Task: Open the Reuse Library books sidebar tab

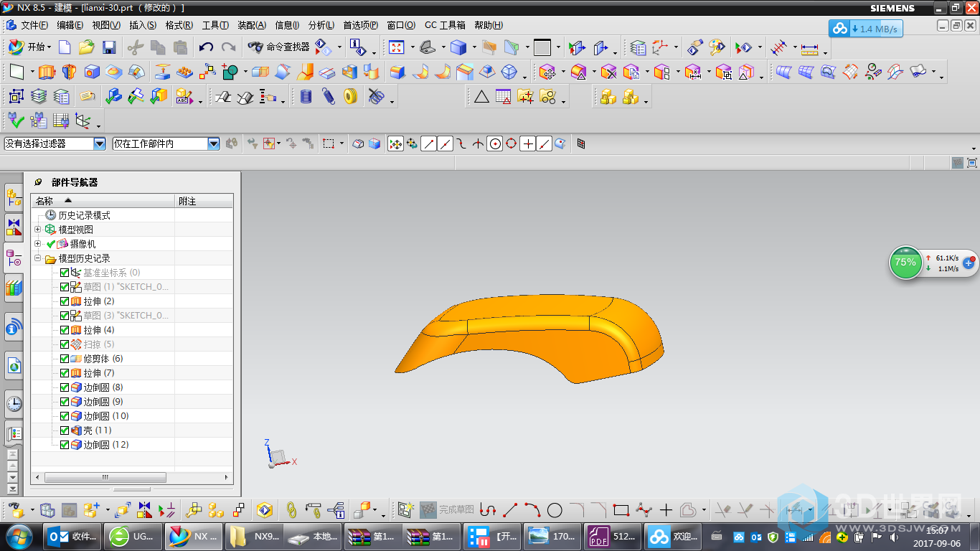Action: tap(14, 288)
